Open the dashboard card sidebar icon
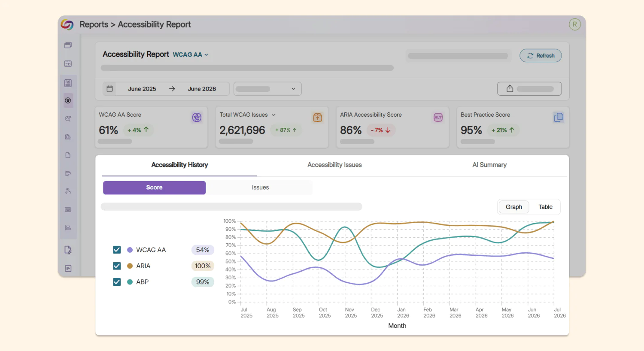644x351 pixels. point(68,64)
